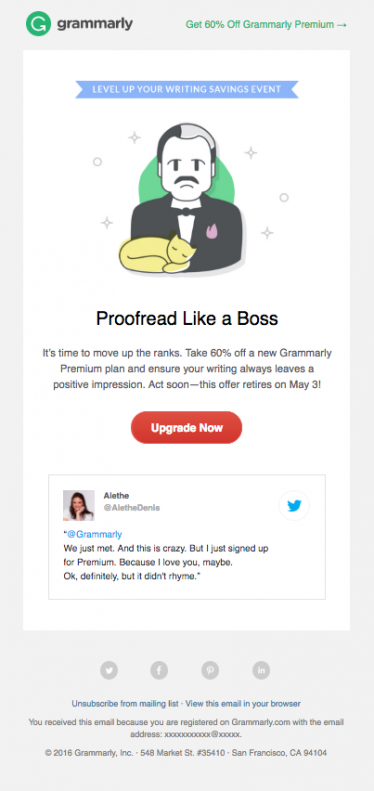Viewport: 374px width, 791px height.
Task: Click the Grammarly wordmark text
Action: pos(95,24)
